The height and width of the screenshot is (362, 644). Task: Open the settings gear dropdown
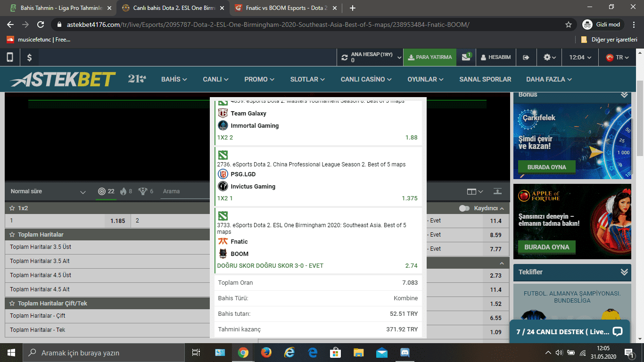[x=550, y=57]
